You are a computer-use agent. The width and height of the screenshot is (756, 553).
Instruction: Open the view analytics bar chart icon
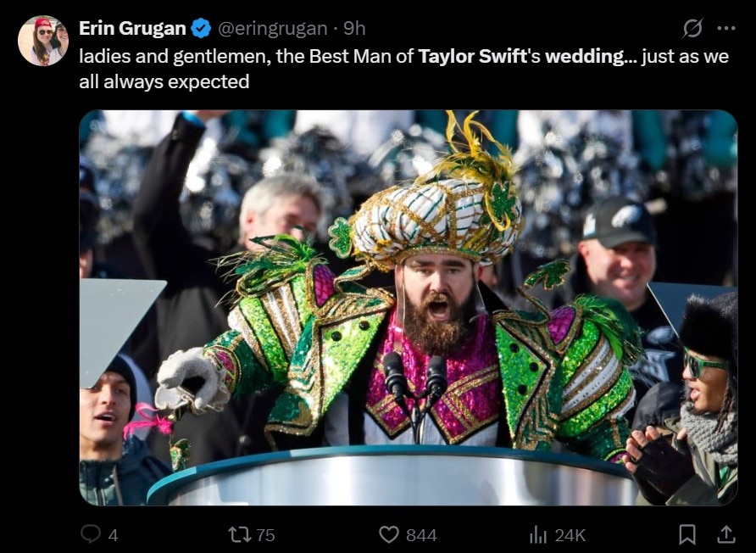tap(538, 534)
